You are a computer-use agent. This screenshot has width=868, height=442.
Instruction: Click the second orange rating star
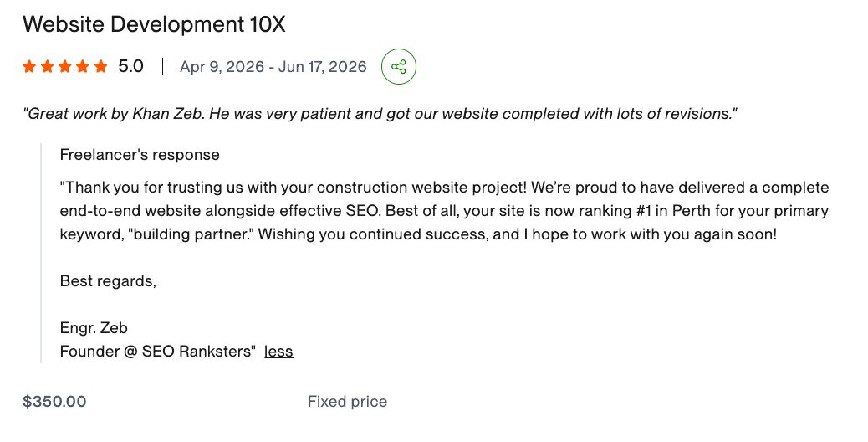click(47, 67)
